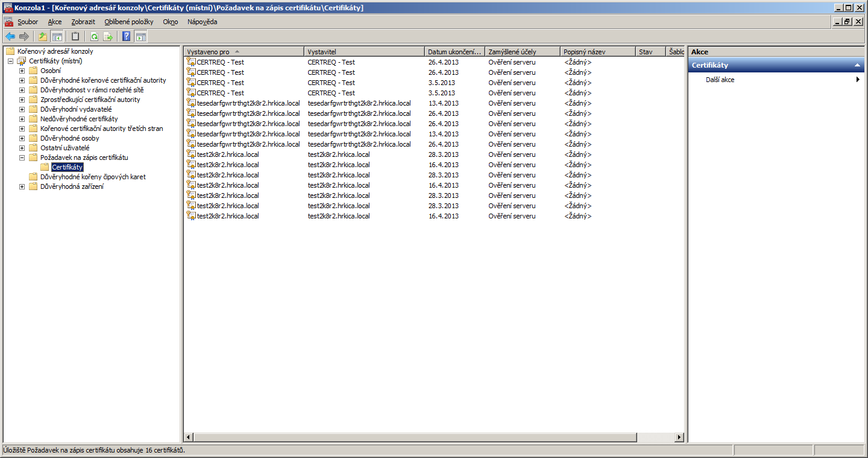The width and height of the screenshot is (868, 458).
Task: Toggle the action pane show/hide toolbar icon
Action: 140,36
